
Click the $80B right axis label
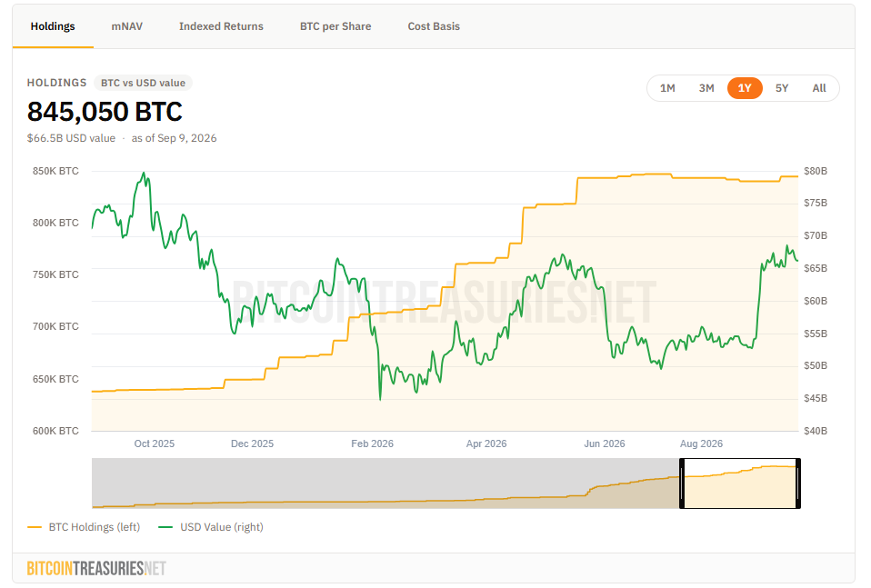point(816,171)
